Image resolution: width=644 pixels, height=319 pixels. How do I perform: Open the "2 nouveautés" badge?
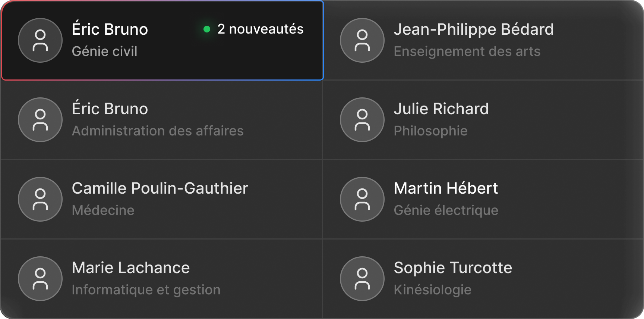point(260,29)
